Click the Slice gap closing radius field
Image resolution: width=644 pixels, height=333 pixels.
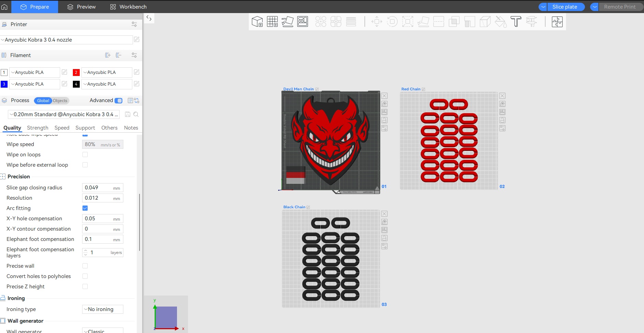(103, 188)
